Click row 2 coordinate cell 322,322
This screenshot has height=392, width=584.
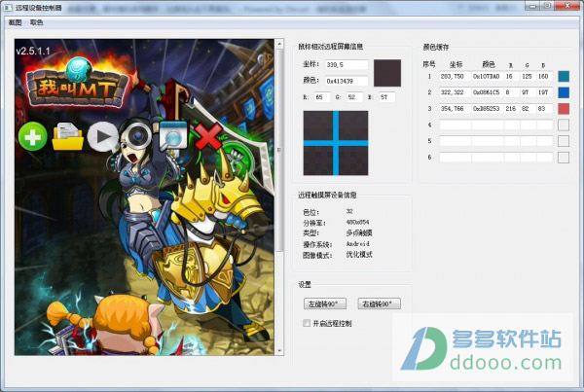456,92
